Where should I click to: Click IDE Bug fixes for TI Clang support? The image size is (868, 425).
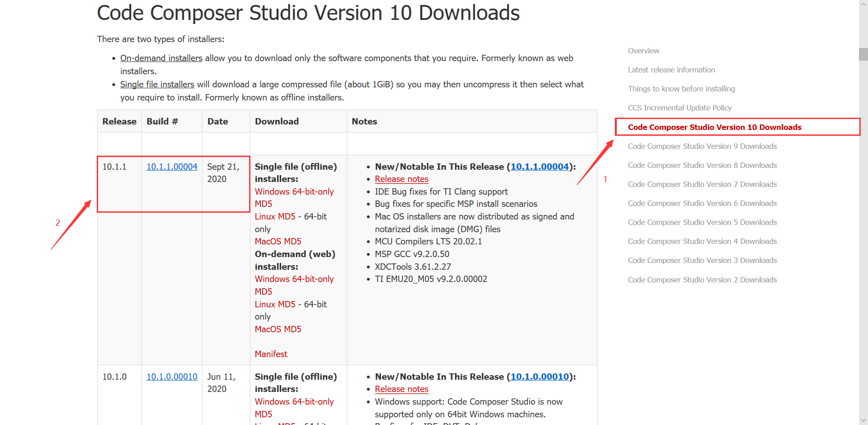(x=441, y=191)
